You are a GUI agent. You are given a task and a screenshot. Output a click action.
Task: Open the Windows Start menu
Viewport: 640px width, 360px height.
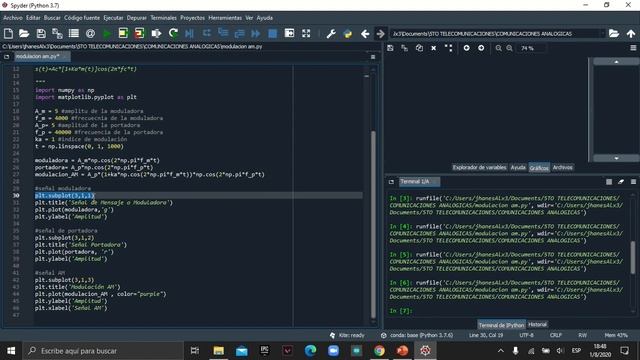pyautogui.click(x=11, y=351)
